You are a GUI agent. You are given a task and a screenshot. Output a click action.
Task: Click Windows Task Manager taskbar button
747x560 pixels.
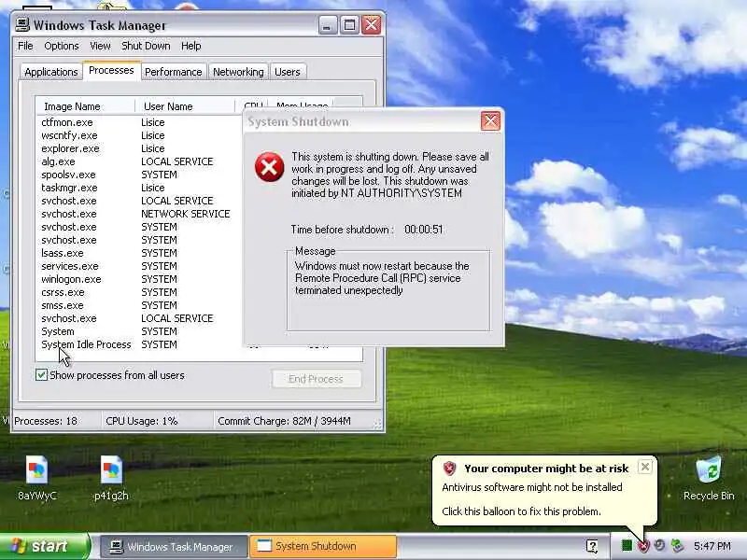(174, 546)
